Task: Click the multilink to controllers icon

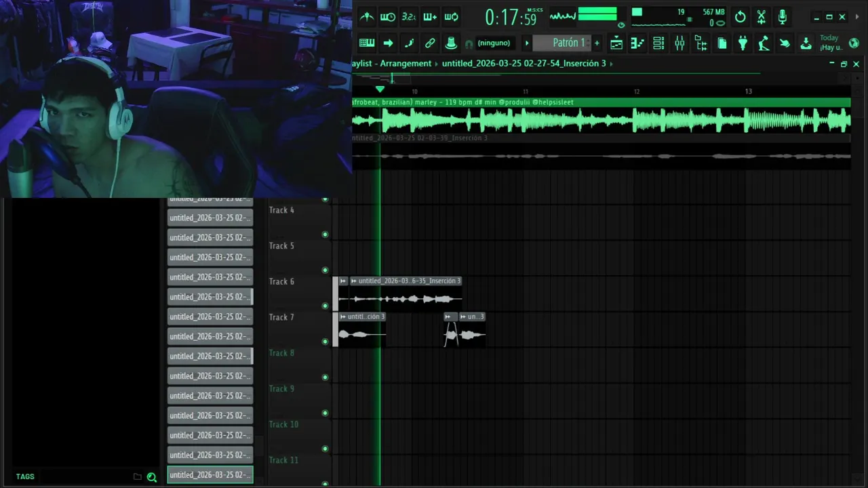Action: 430,43
